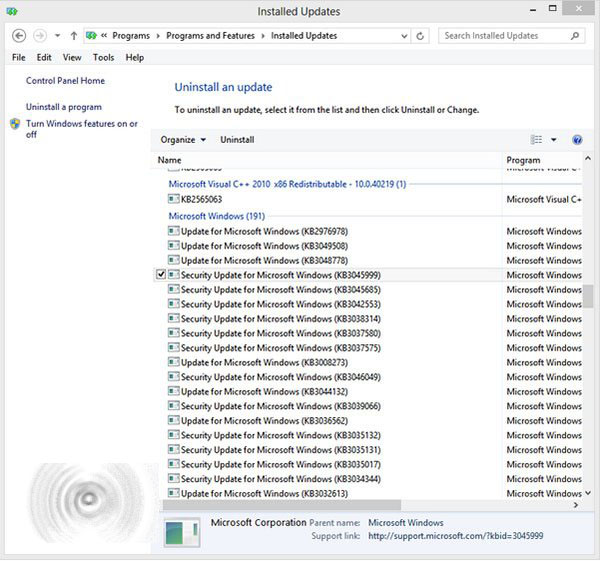This screenshot has width=600, height=561.
Task: Click icon of Update KB2976978
Action: tap(174, 231)
